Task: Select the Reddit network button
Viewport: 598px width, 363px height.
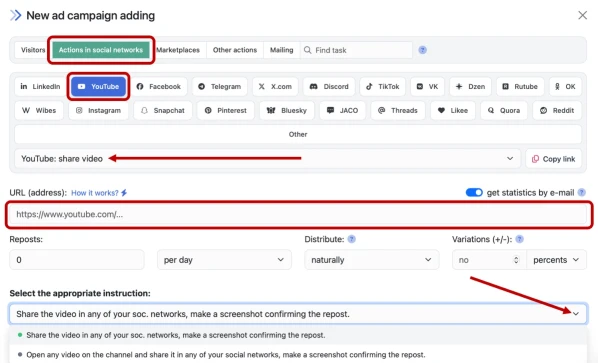Action: click(x=557, y=111)
